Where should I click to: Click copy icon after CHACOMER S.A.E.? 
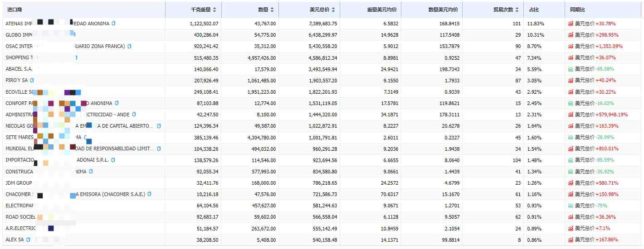pos(149,194)
